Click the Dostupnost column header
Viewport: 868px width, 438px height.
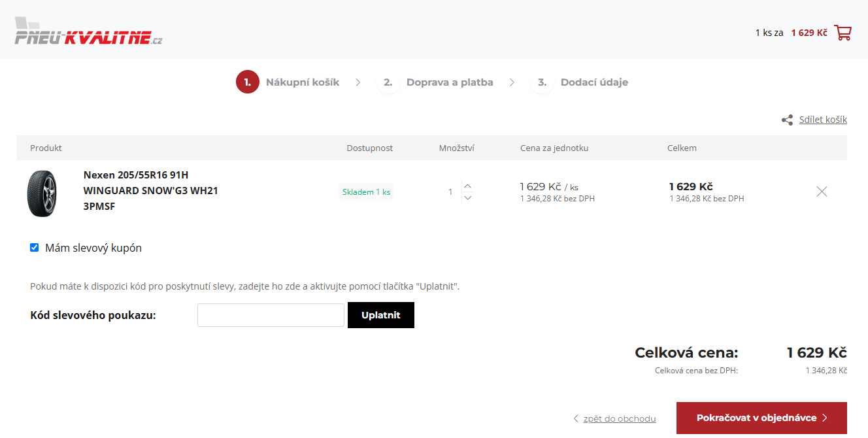point(370,148)
